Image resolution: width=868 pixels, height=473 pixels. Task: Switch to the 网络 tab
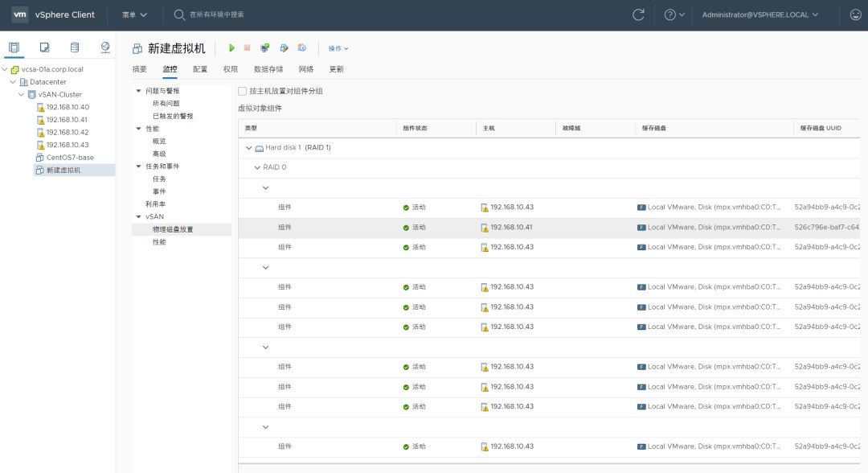(x=306, y=69)
